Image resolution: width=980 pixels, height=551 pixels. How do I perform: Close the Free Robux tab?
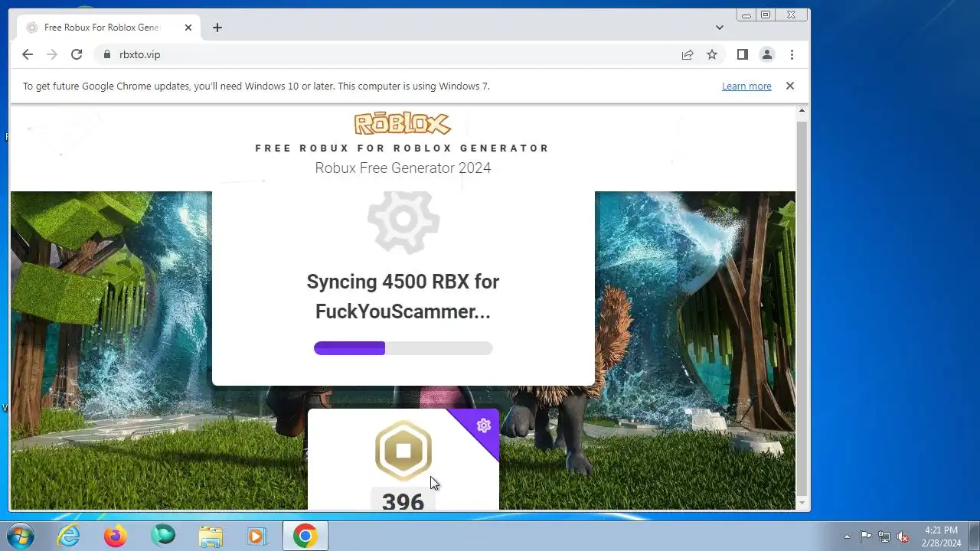click(x=188, y=28)
